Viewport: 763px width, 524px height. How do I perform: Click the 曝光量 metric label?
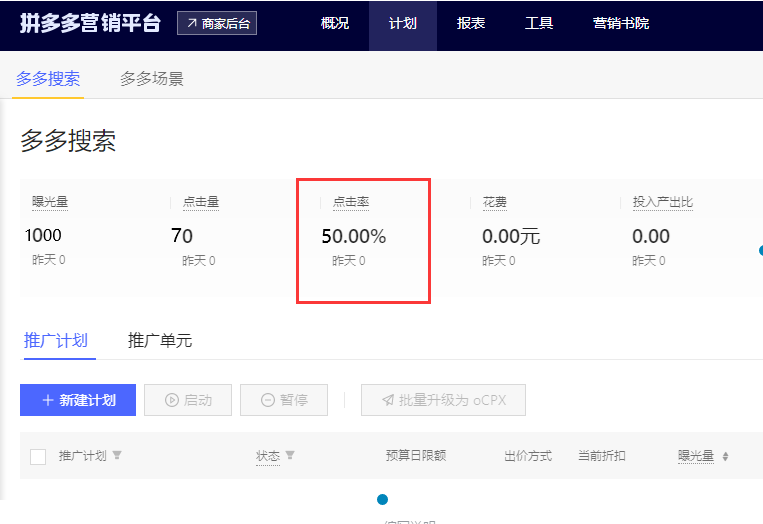coord(50,202)
